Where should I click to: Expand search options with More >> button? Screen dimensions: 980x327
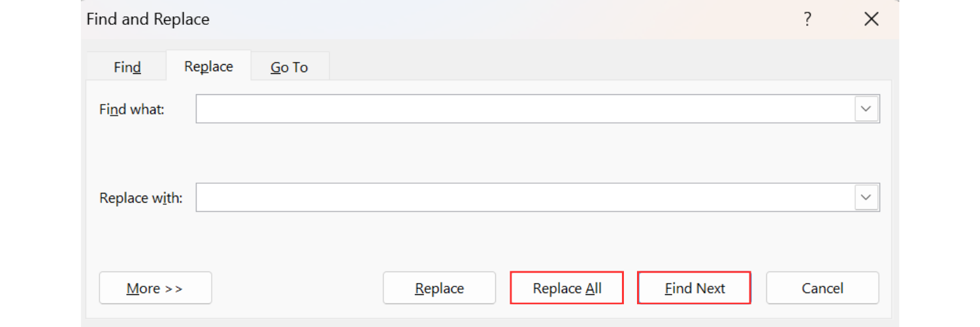[x=155, y=288]
